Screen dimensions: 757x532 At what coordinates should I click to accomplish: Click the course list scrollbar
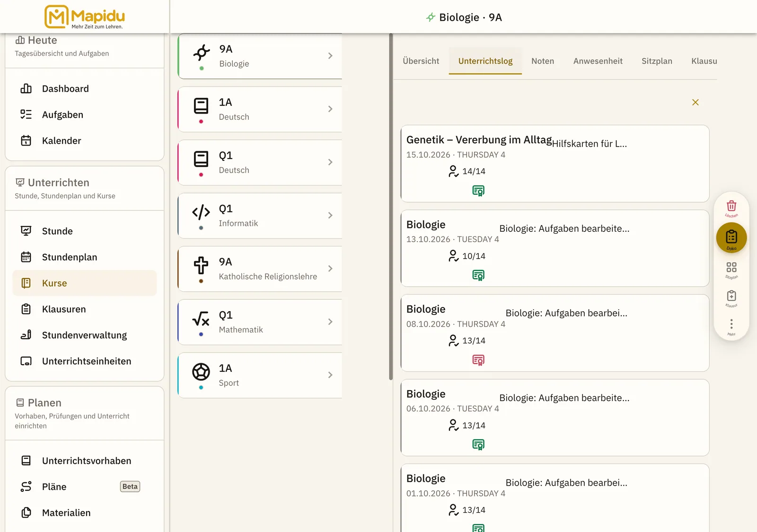pos(391,207)
